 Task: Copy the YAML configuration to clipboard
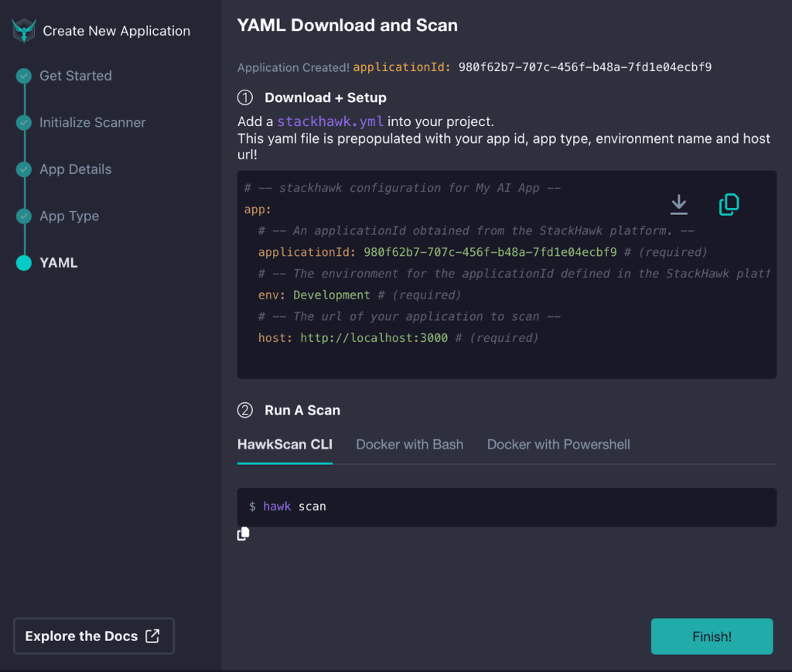click(729, 204)
